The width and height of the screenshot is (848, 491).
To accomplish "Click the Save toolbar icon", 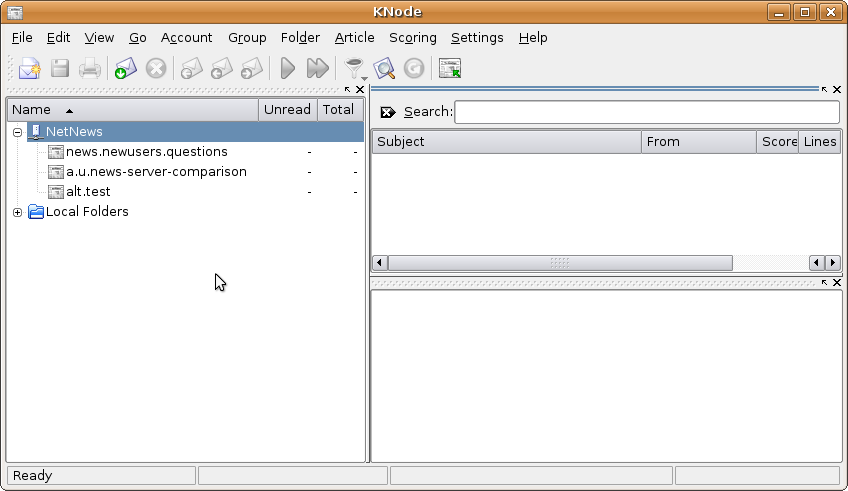I will tap(60, 69).
